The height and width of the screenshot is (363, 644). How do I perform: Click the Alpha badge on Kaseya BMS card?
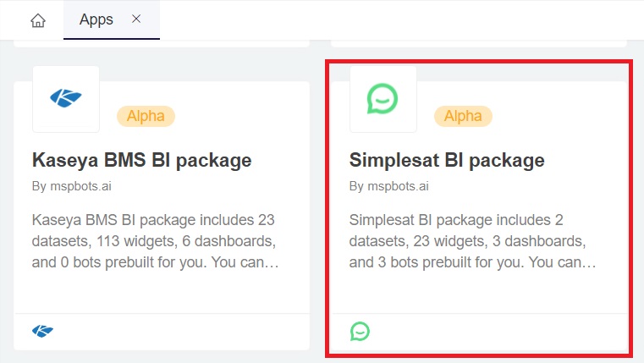coord(146,116)
